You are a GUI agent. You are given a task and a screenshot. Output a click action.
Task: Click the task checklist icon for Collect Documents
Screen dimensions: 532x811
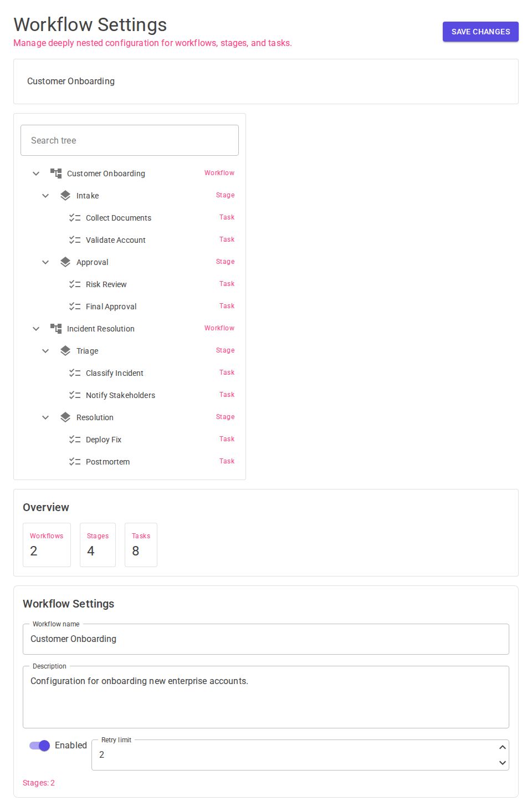[75, 217]
